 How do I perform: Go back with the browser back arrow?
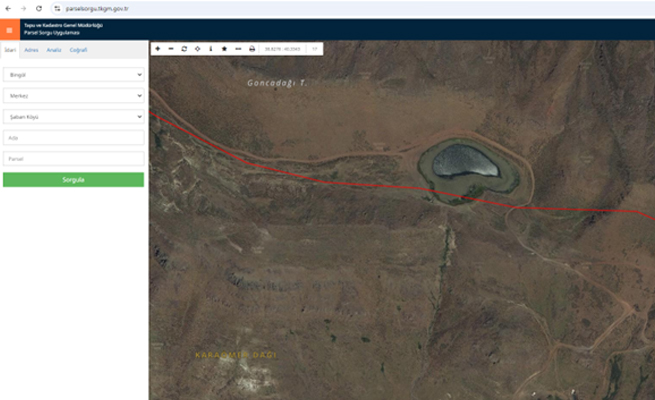[x=8, y=8]
